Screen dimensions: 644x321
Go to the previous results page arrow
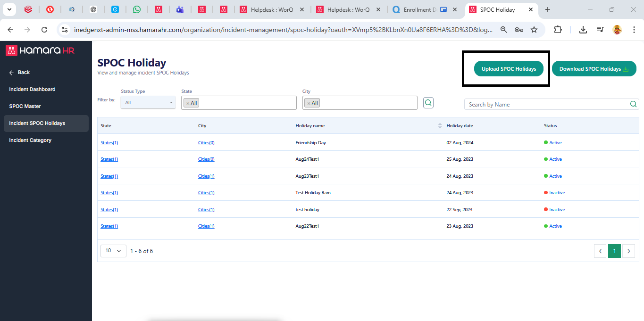(x=600, y=251)
